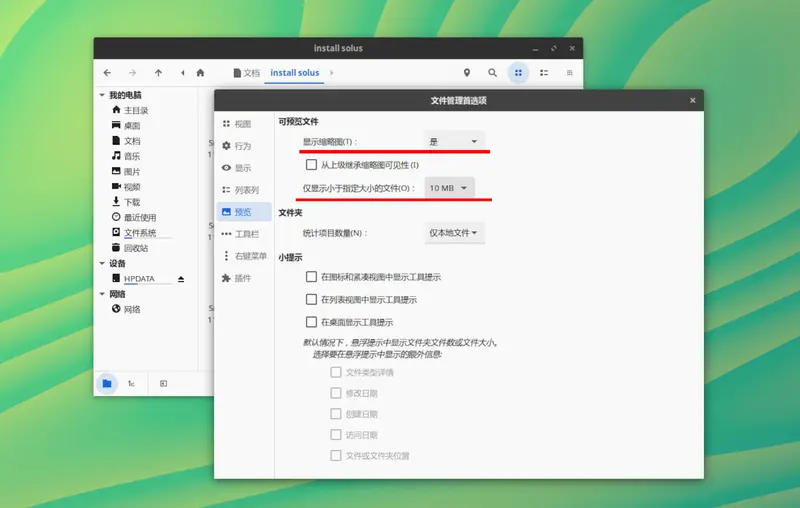Image resolution: width=800 pixels, height=508 pixels.
Task: Open the 工具栏 preferences tab
Action: pos(246,234)
